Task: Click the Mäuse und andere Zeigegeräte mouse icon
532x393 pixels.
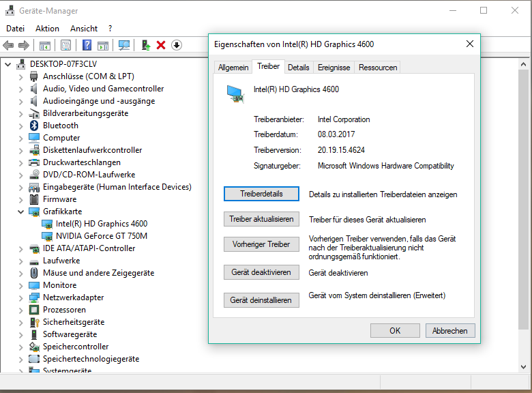Action: click(x=34, y=273)
